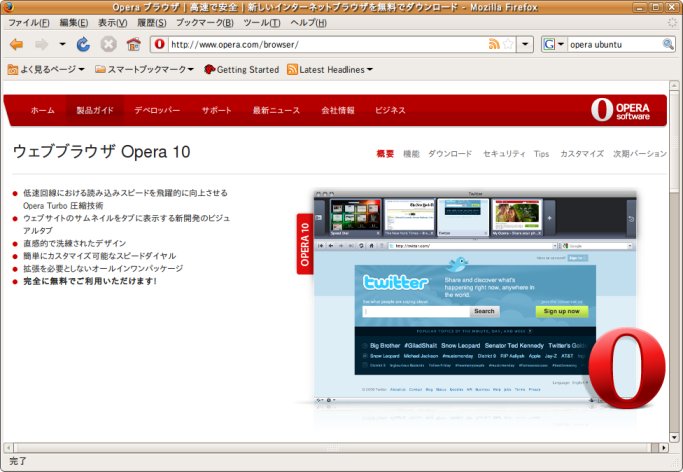Open the ブックマーク(B) menu
This screenshot has height=472, width=683.
click(x=204, y=22)
